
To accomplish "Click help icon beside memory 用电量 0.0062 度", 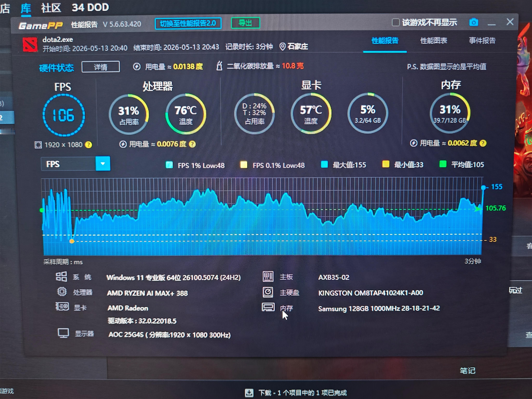I will pos(483,143).
